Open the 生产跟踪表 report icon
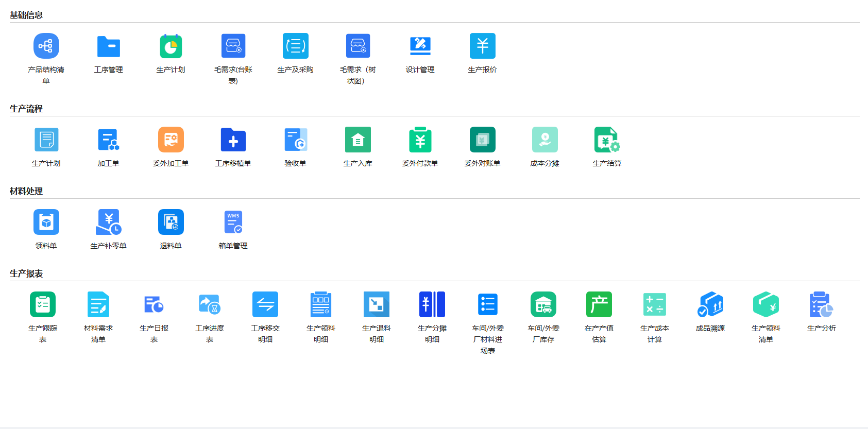 click(x=43, y=305)
